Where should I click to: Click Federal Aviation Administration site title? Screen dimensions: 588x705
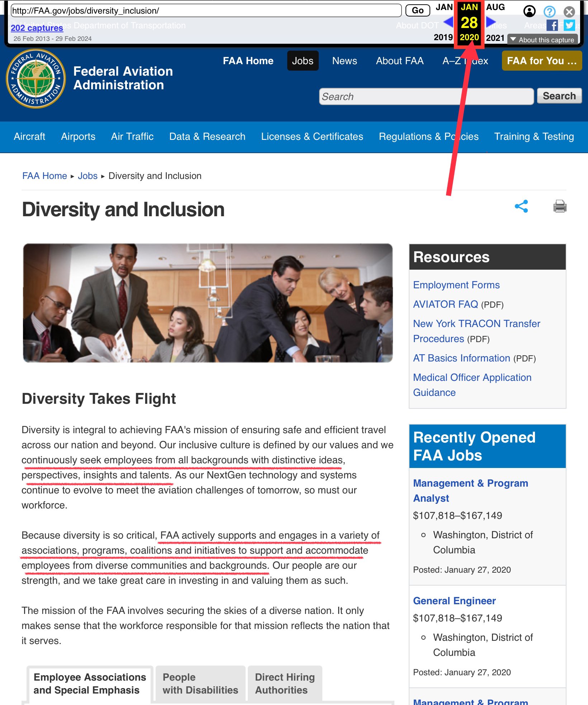pos(123,78)
